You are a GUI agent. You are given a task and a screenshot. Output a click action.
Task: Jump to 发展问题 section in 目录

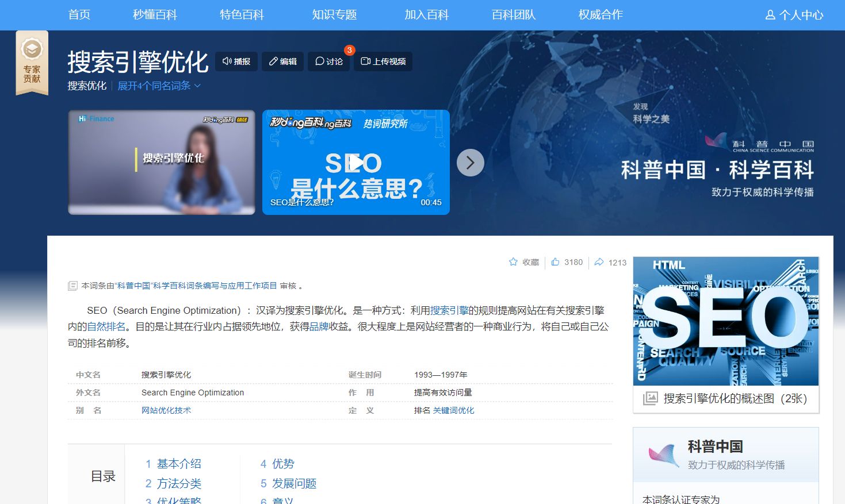coord(294,483)
